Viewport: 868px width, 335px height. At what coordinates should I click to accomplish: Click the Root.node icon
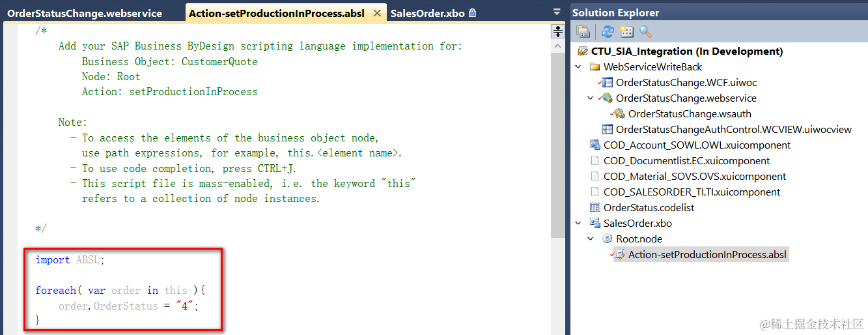(608, 239)
